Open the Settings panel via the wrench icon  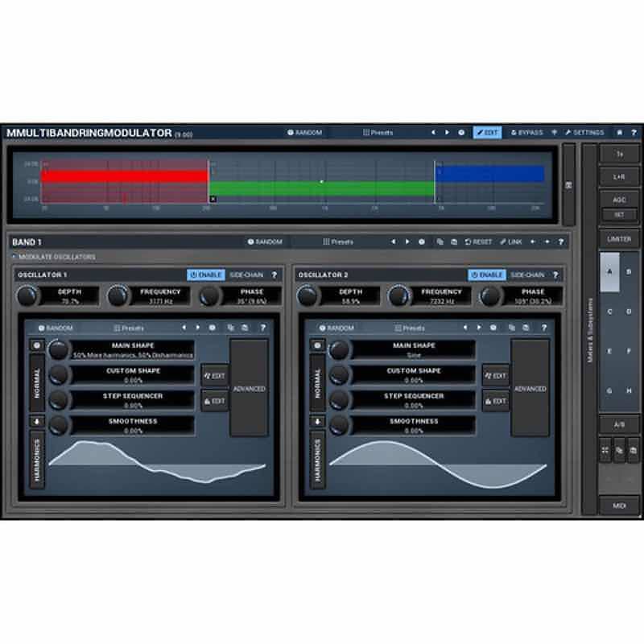(x=587, y=130)
